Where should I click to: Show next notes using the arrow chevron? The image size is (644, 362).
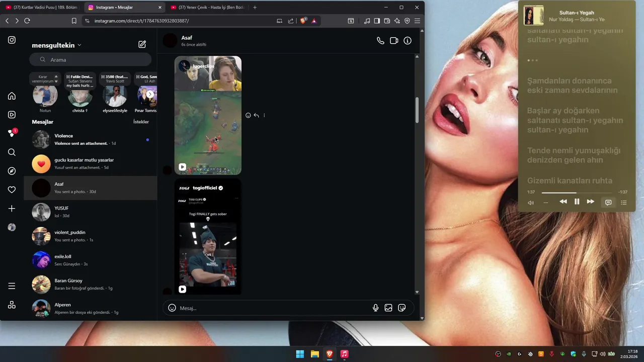pos(150,94)
